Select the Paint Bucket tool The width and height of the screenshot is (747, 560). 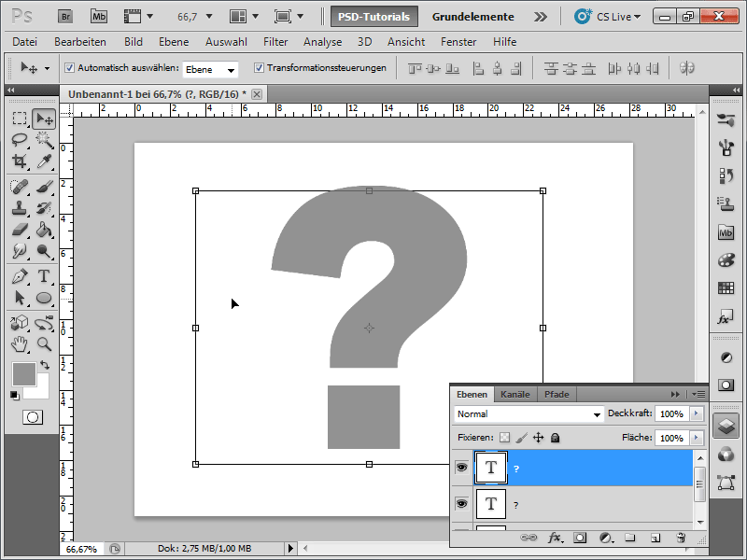pos(44,230)
